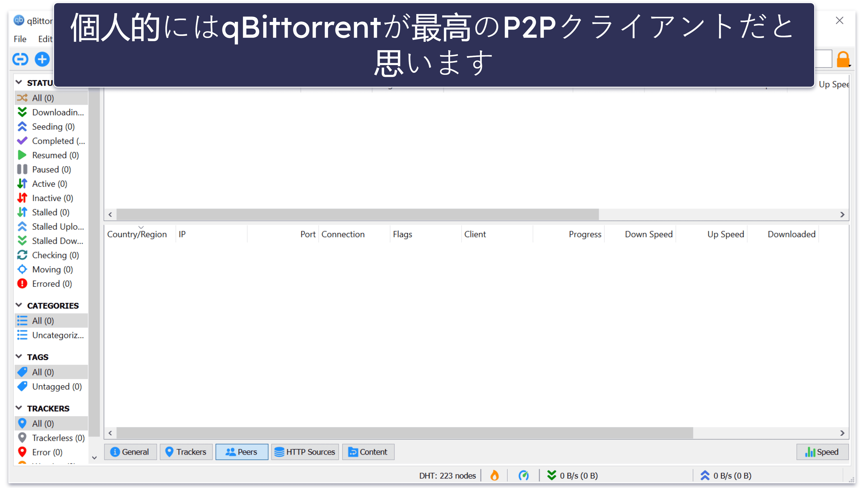Collapse the TRACKERS section
Image resolution: width=868 pixels, height=488 pixels.
point(19,408)
